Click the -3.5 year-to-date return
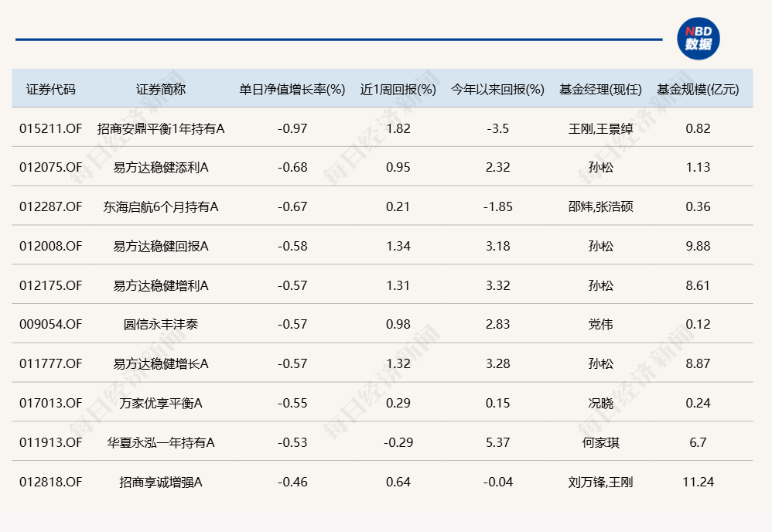772x532 pixels. tap(497, 128)
